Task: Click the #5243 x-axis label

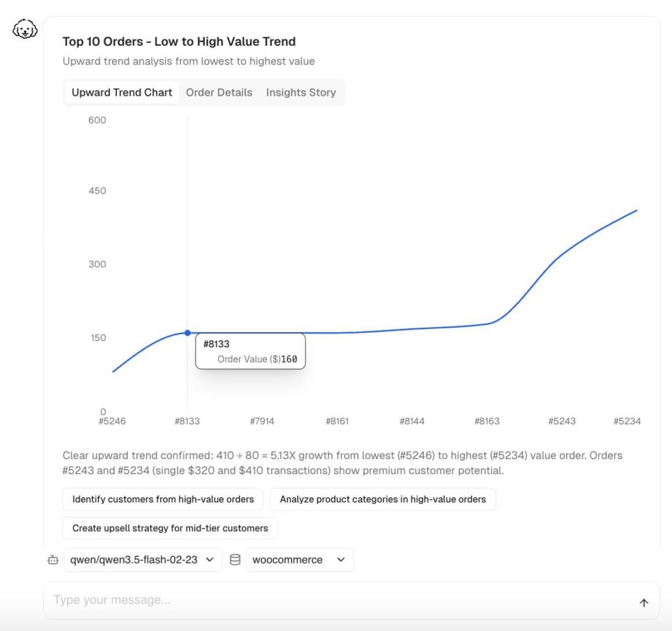Action: [562, 421]
